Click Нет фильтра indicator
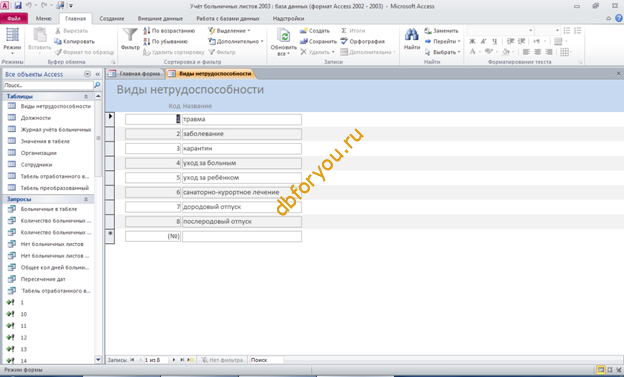Screen dimensions: 624x377 [x=222, y=360]
